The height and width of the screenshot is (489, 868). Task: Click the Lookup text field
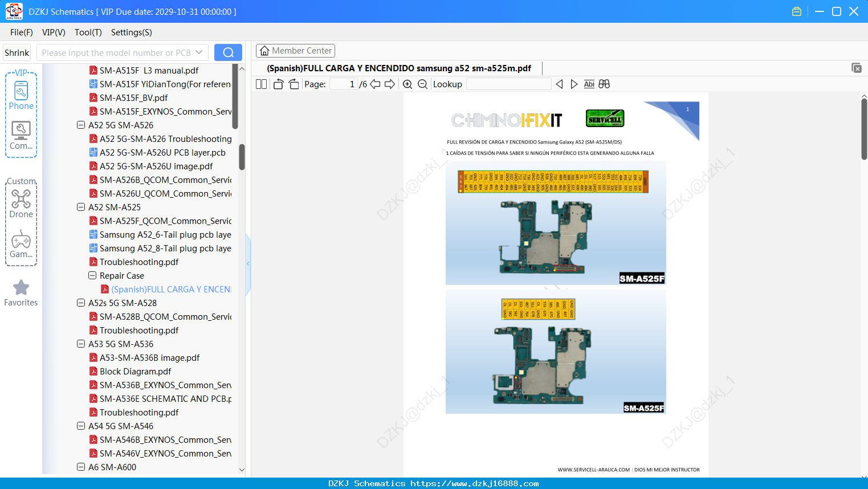click(508, 84)
